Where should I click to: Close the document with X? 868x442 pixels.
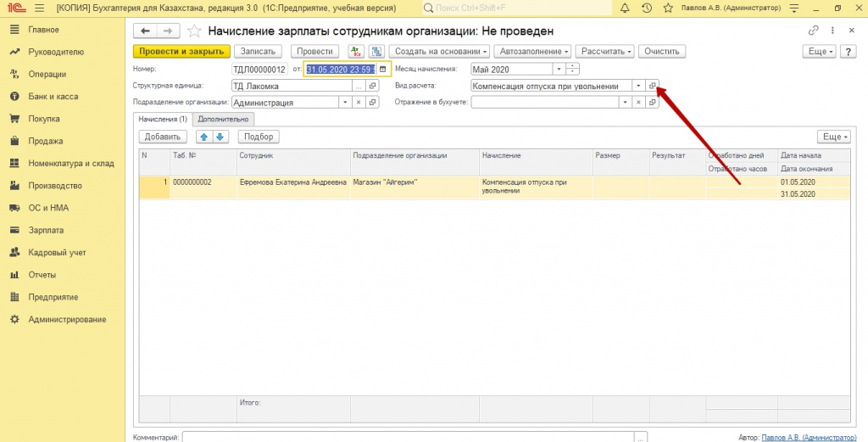tap(851, 31)
